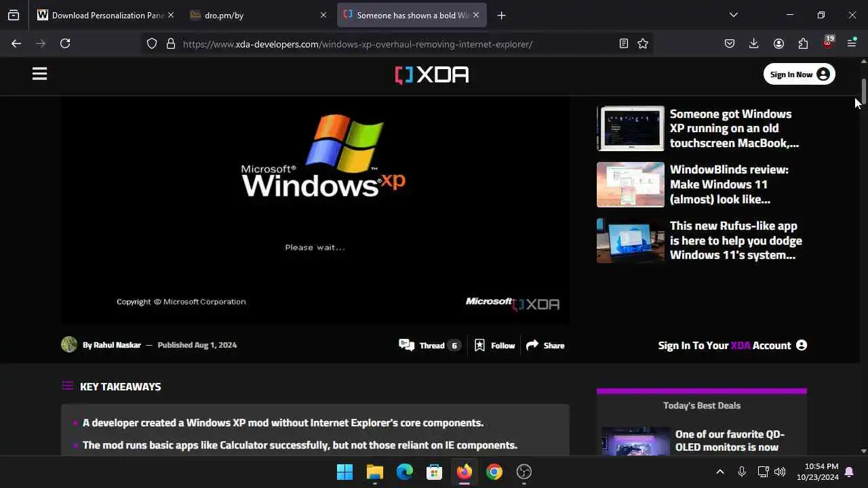868x488 pixels.
Task: Open author Rahul Naskar link
Action: click(117, 345)
